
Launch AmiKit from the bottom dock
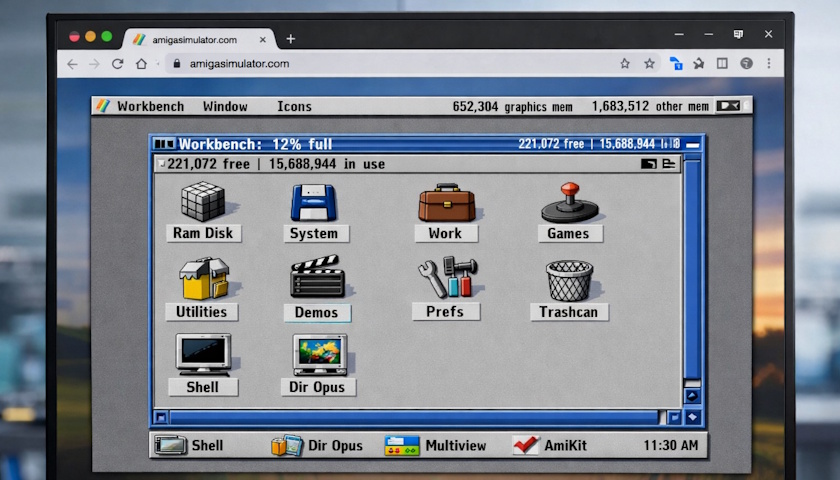pos(549,445)
